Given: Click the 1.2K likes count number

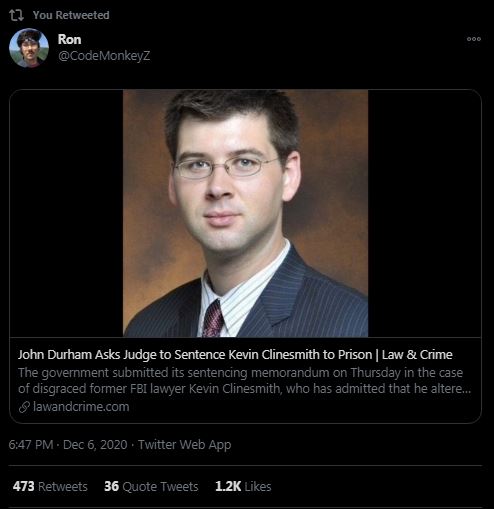Looking at the screenshot, I should tap(228, 486).
